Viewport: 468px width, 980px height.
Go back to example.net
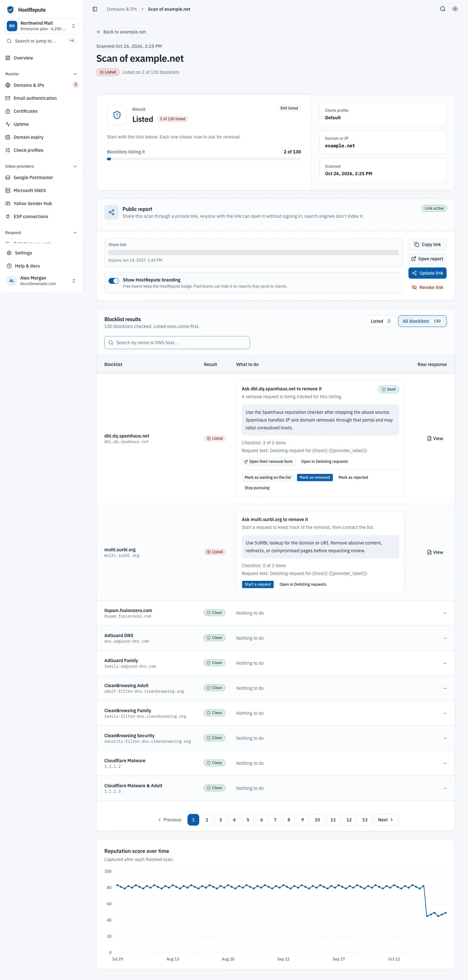pyautogui.click(x=121, y=32)
